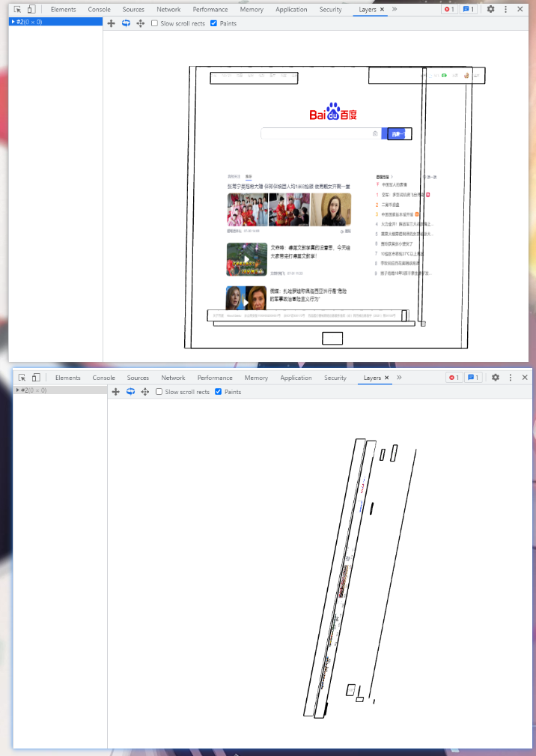The width and height of the screenshot is (536, 756).
Task: Open Memory tab in upper DevTools
Action: click(x=252, y=9)
